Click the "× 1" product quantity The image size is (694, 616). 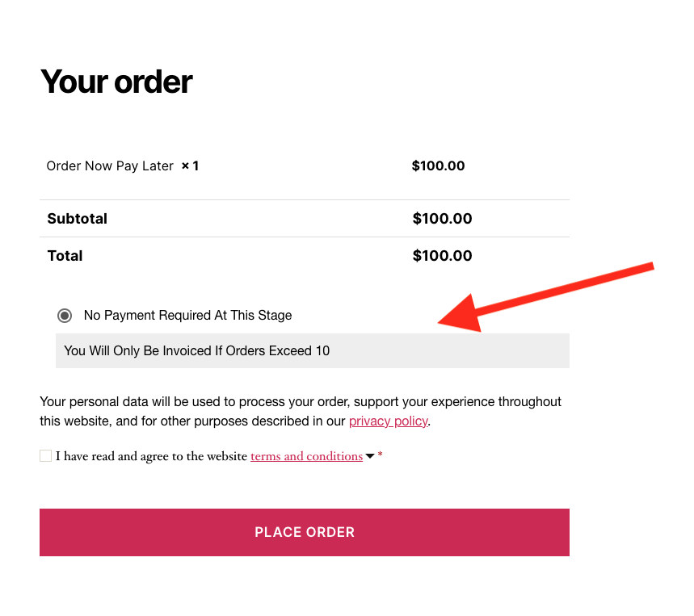pyautogui.click(x=190, y=166)
